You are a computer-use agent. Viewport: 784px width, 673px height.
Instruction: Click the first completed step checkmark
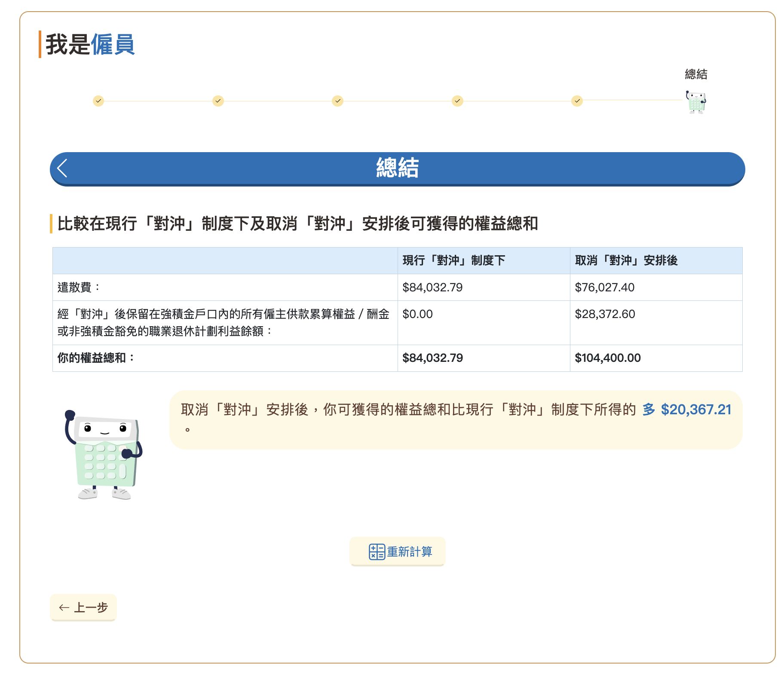pyautogui.click(x=98, y=101)
